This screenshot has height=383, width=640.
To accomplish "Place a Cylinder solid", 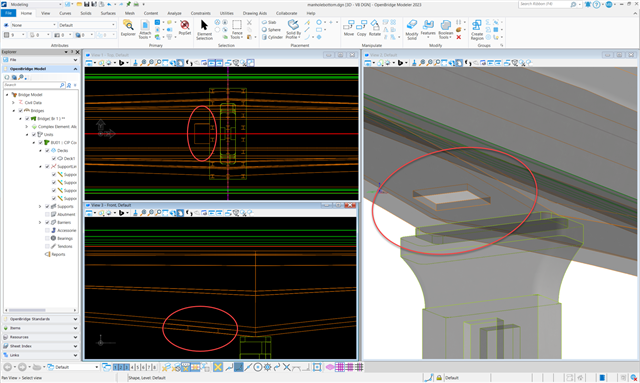I will (272, 37).
